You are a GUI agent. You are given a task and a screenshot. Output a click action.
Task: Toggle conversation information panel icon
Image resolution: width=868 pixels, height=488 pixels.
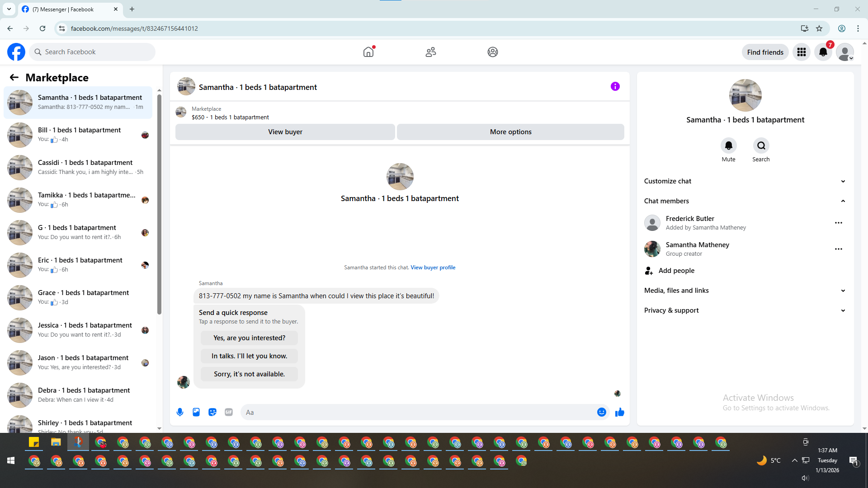(615, 86)
